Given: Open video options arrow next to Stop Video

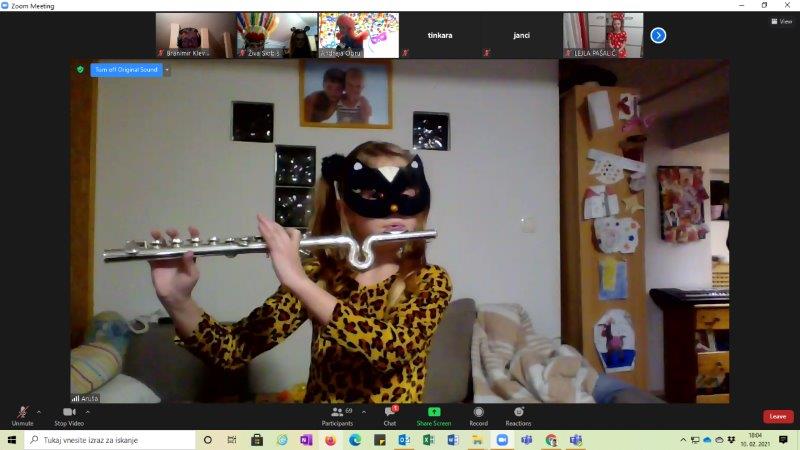Looking at the screenshot, I should point(87,412).
